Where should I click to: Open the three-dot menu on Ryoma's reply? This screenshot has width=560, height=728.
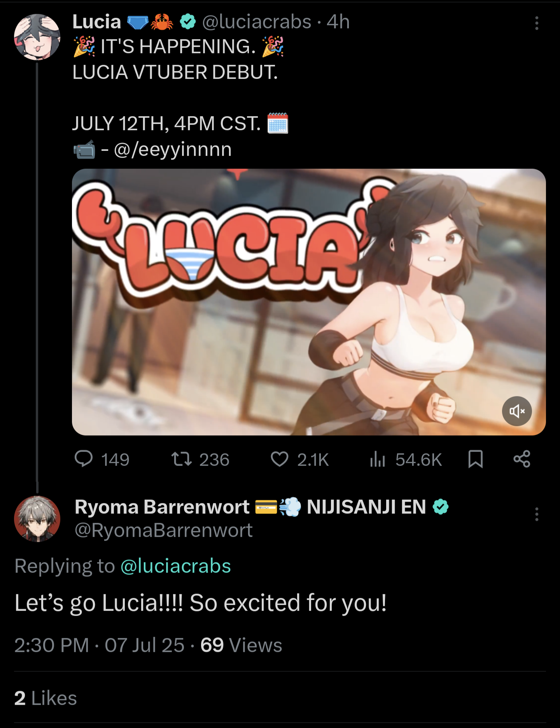[x=537, y=514]
